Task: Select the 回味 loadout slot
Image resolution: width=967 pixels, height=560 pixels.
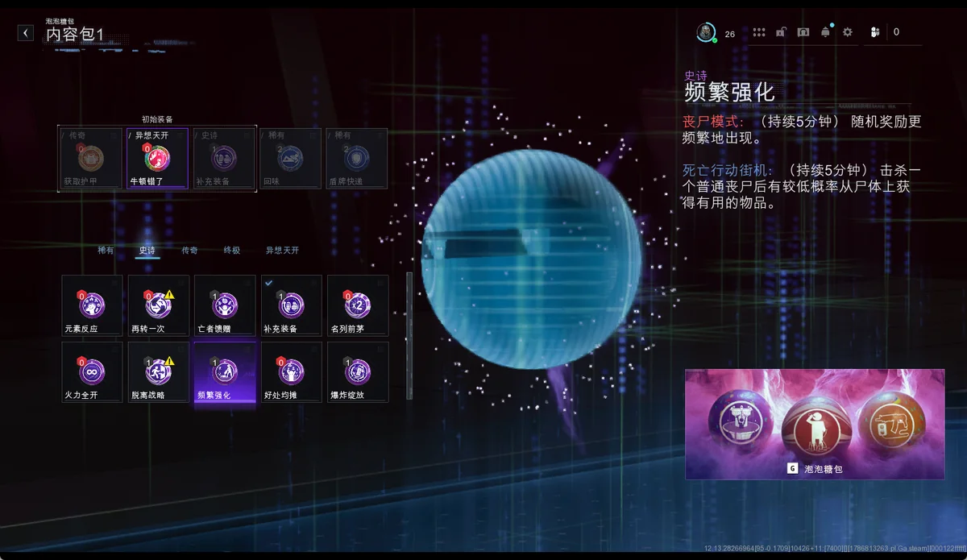Action: pyautogui.click(x=291, y=159)
